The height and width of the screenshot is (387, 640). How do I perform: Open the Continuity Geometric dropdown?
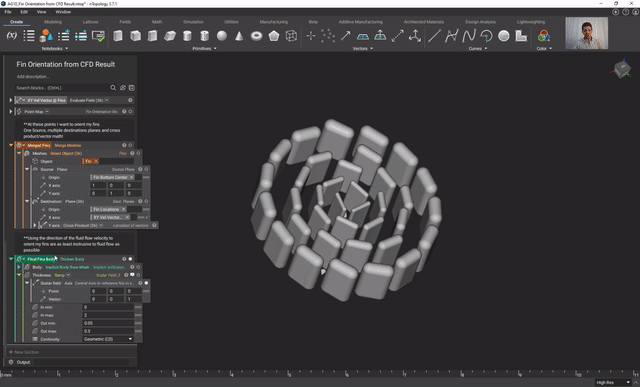pos(108,339)
